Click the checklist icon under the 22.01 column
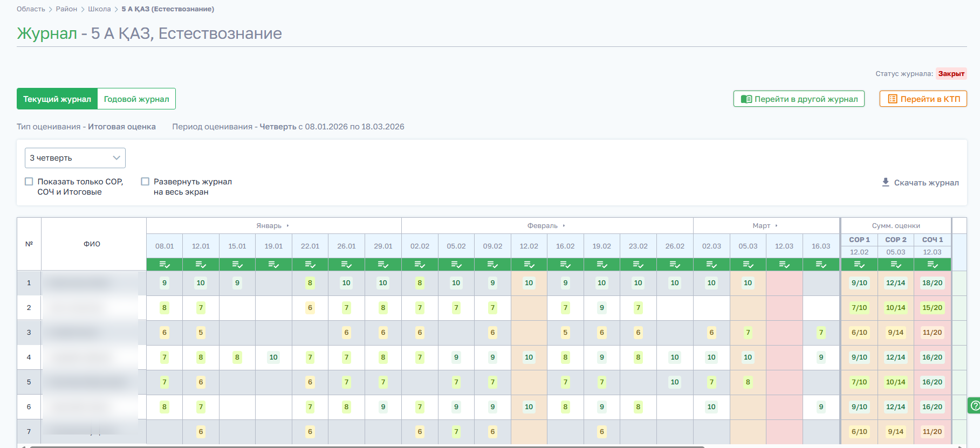Screen dimensions: 980x448 tap(310, 264)
